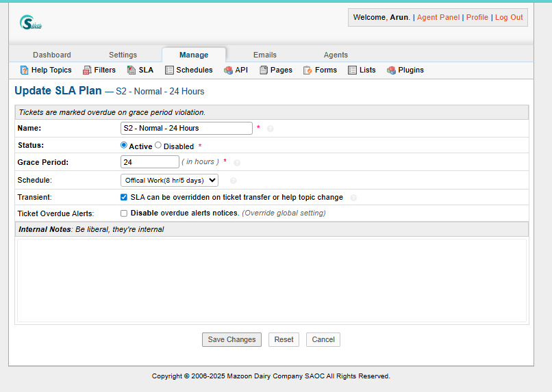This screenshot has height=392, width=552.
Task: Click the Help Topics icon
Action: coord(25,70)
